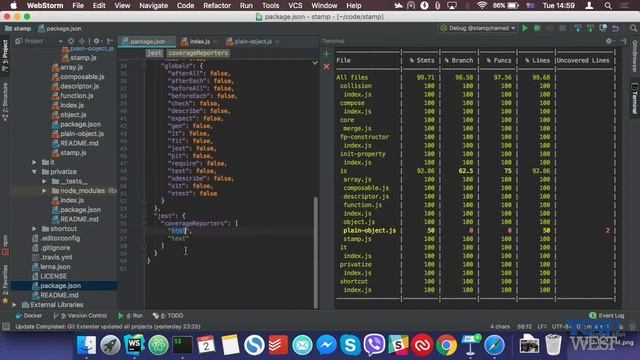Collapse the privatize folder
The image size is (640, 360).
(34, 172)
